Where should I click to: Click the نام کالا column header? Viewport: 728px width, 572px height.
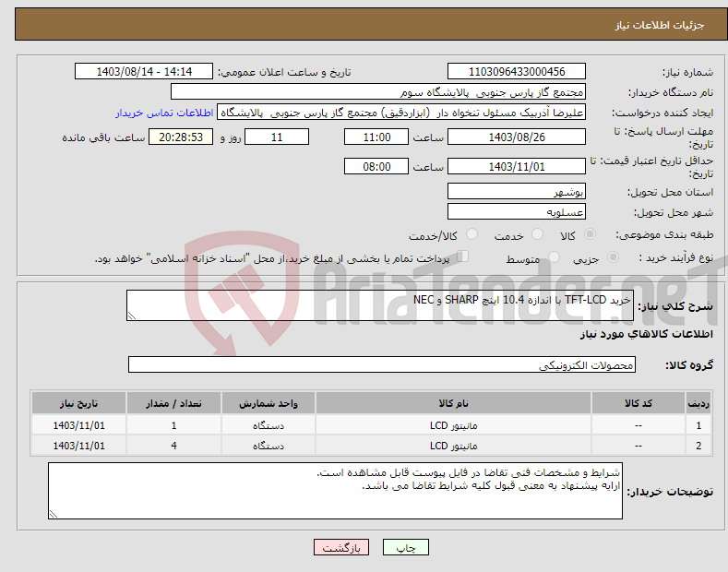[453, 403]
